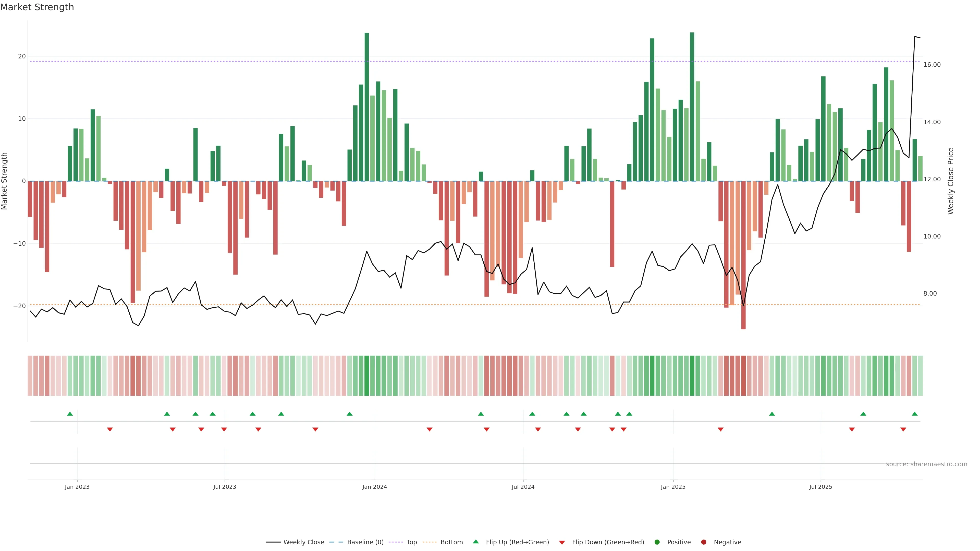
Task: Click the darkest green heatmap cell near Jan 2024
Action: [x=367, y=375]
